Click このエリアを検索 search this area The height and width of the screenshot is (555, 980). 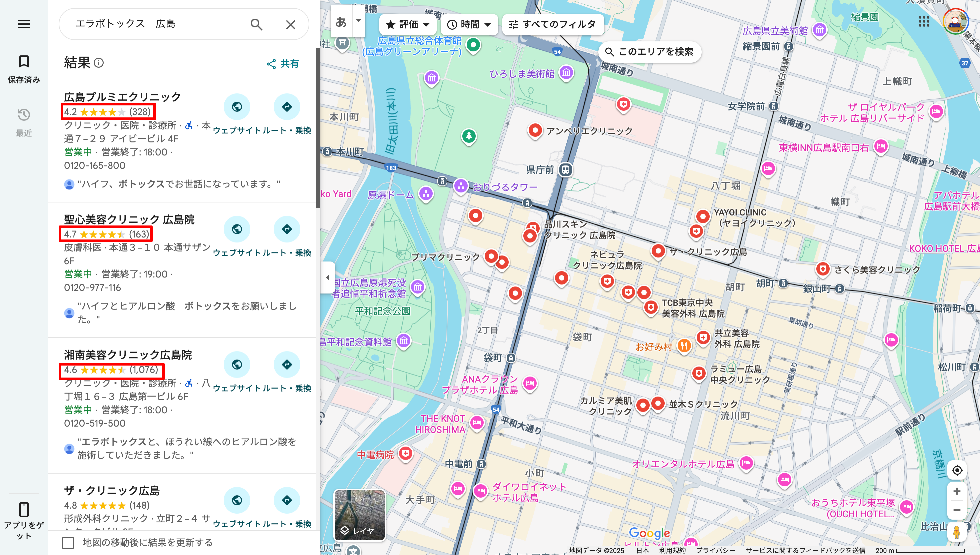(649, 52)
